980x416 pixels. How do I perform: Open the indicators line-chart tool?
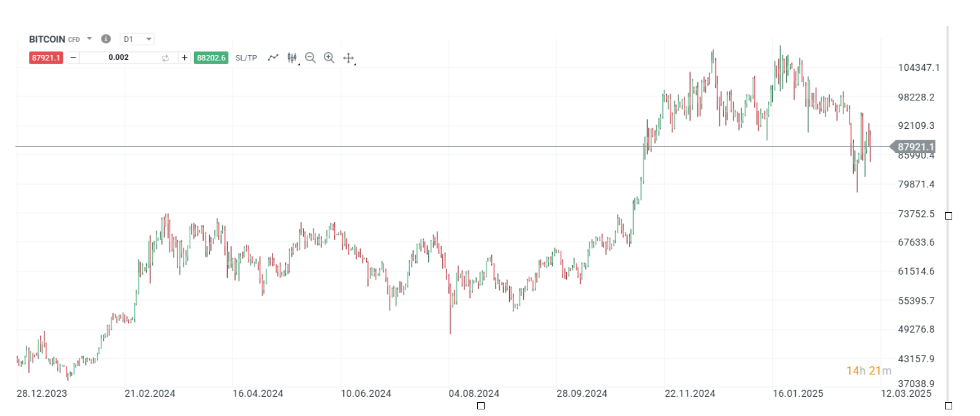tap(273, 57)
